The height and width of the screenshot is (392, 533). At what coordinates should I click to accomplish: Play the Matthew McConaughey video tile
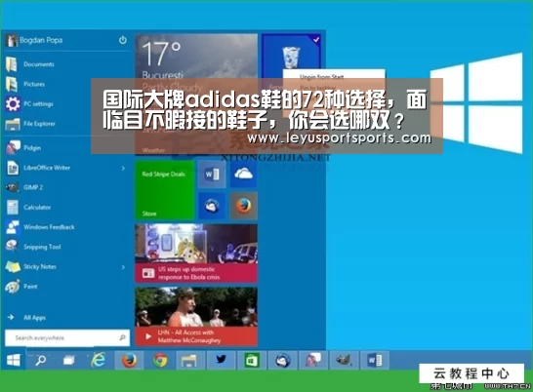click(196, 317)
